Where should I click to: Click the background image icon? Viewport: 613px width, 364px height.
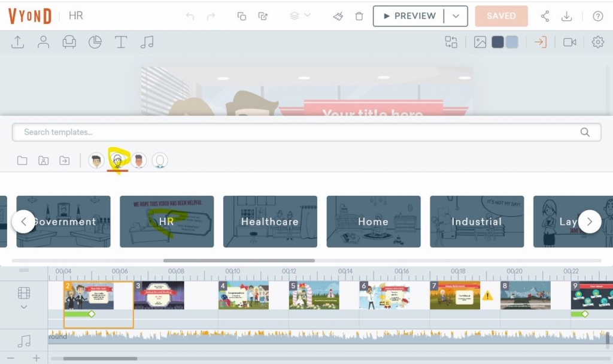tap(480, 42)
